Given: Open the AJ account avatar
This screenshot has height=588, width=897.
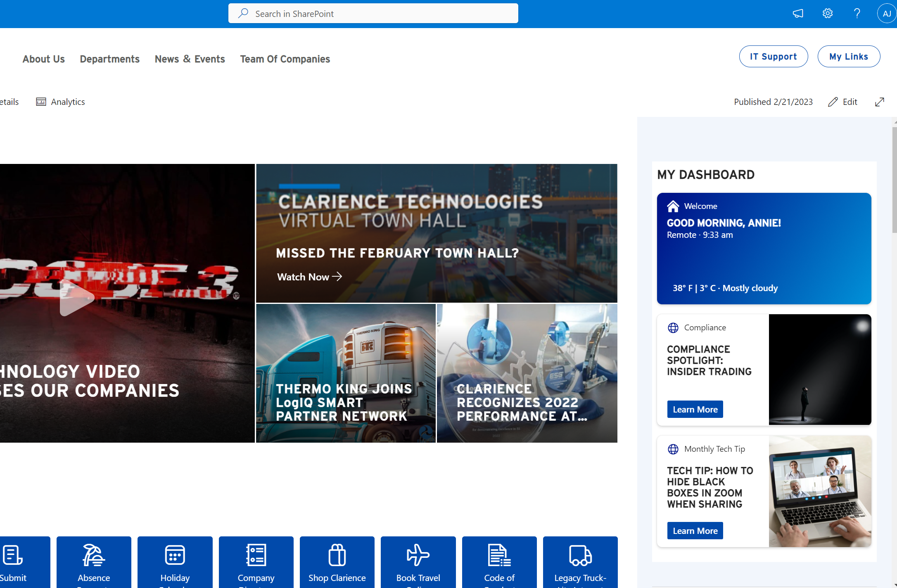Looking at the screenshot, I should pos(887,13).
